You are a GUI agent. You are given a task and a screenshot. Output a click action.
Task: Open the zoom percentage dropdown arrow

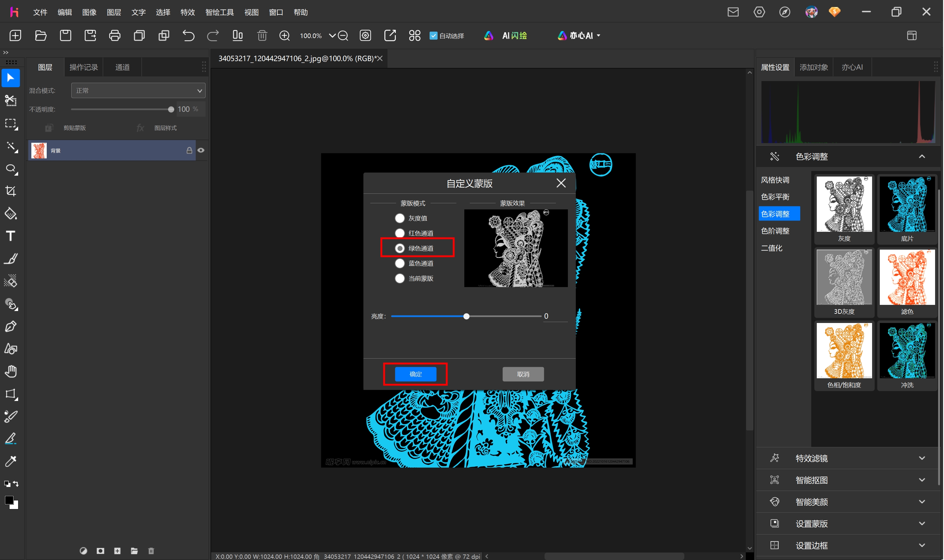pyautogui.click(x=332, y=36)
